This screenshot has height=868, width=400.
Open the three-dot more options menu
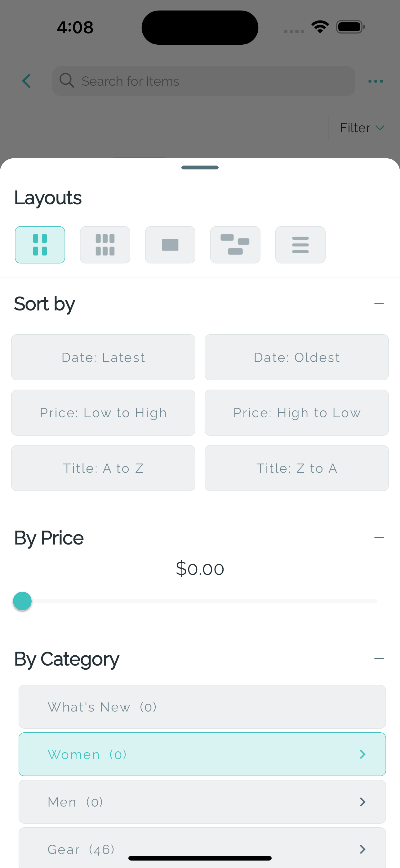click(x=376, y=81)
